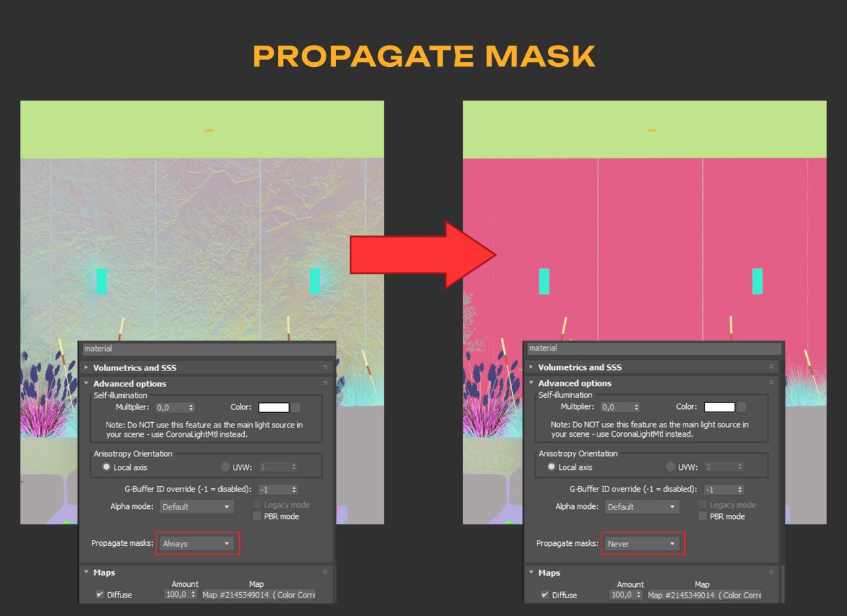Click Advanced options grip handle icon, Never panel

770,382
